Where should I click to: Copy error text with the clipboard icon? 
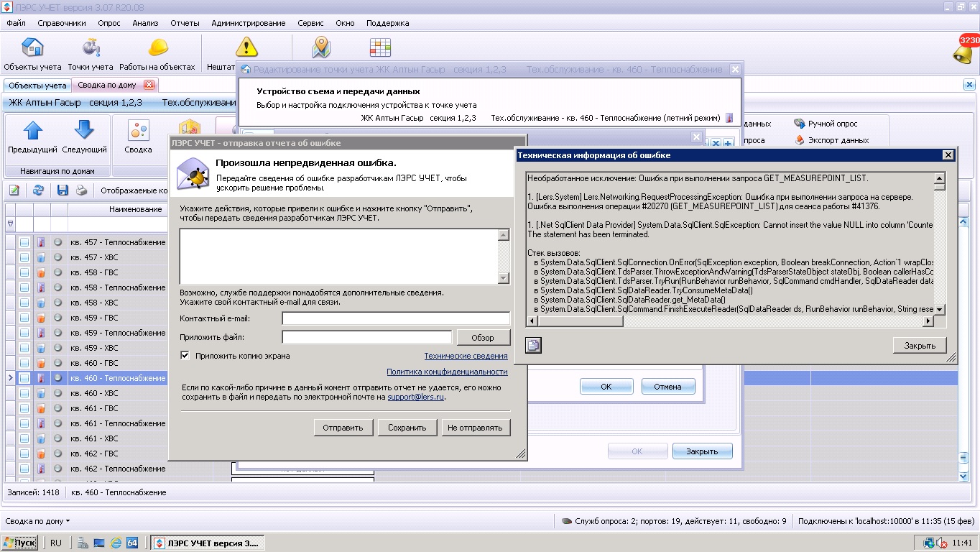(x=533, y=346)
